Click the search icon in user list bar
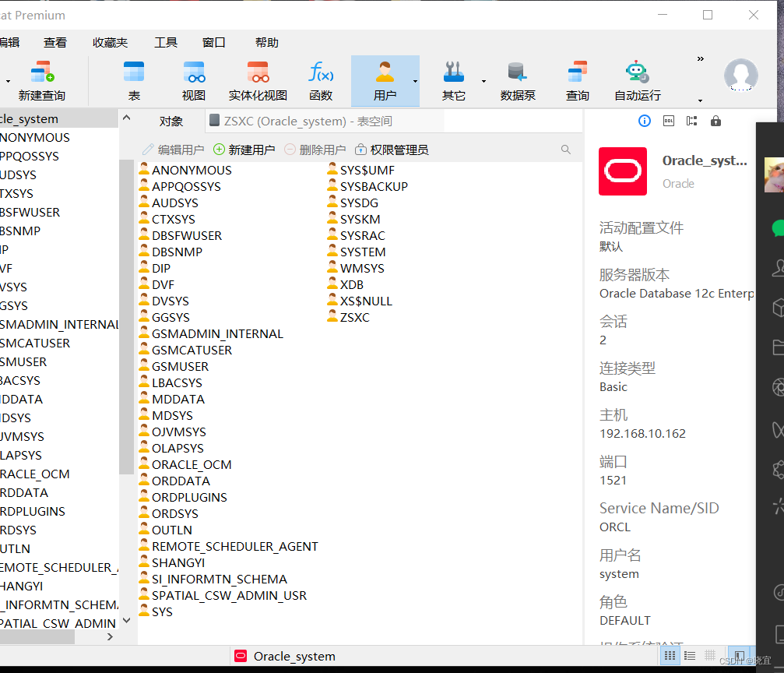 565,150
